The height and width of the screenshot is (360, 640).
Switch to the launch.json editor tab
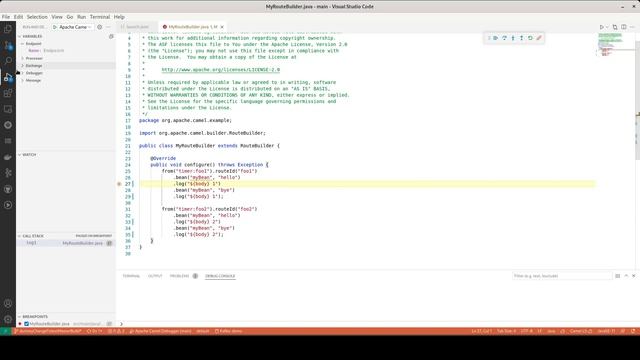(137, 27)
